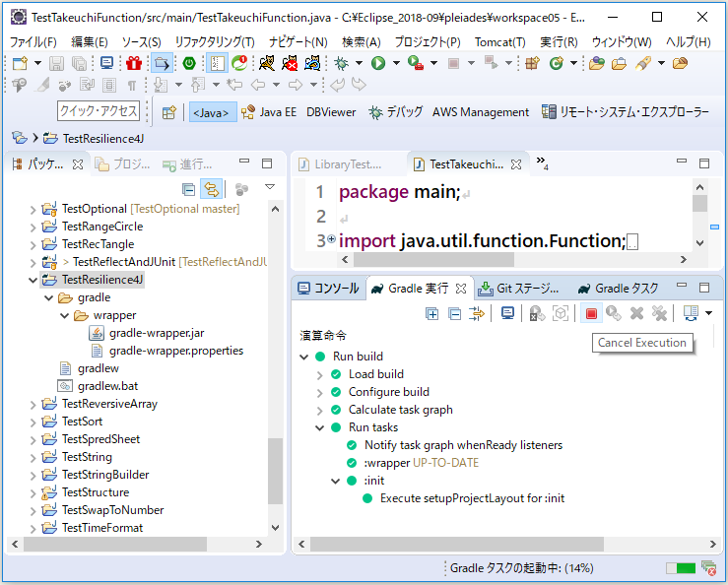Open the 実行(R) menu
Viewport: 728px width, 585px height.
coord(559,42)
